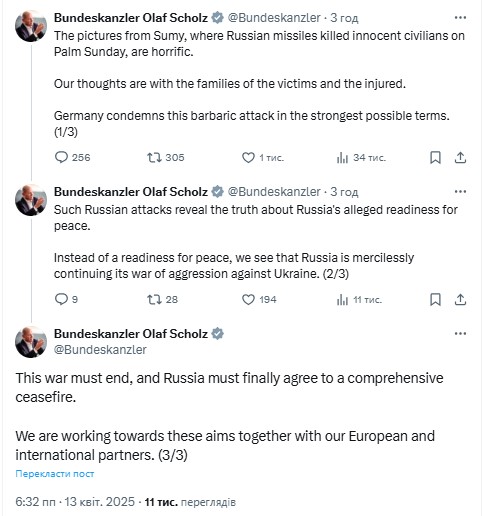
Task: Open more options menu on second tweet
Action: coord(460,192)
